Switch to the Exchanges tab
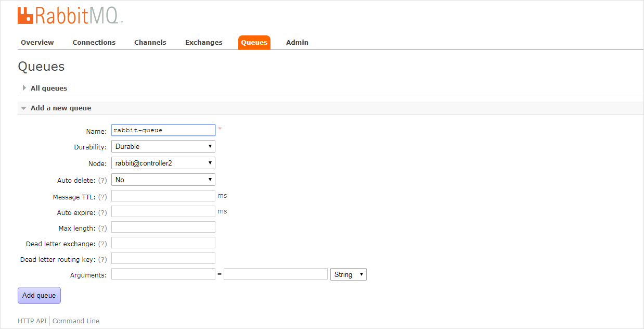The width and height of the screenshot is (644, 329). [x=203, y=43]
